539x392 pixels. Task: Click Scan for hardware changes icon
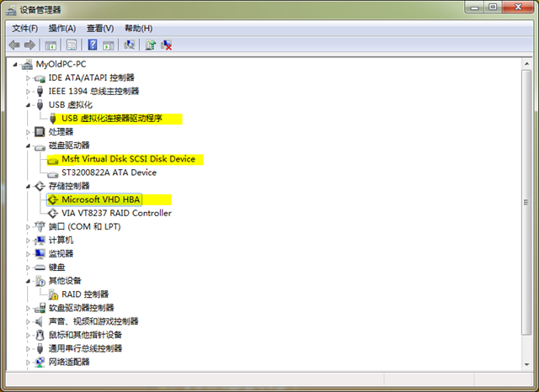click(129, 45)
